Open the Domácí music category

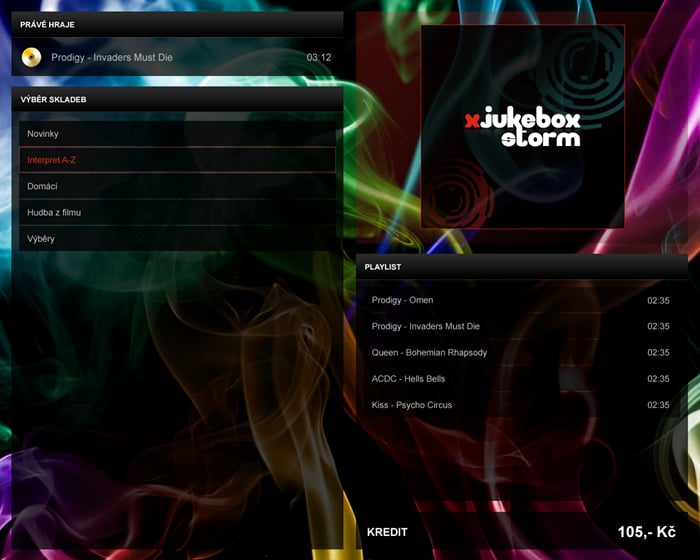177,186
